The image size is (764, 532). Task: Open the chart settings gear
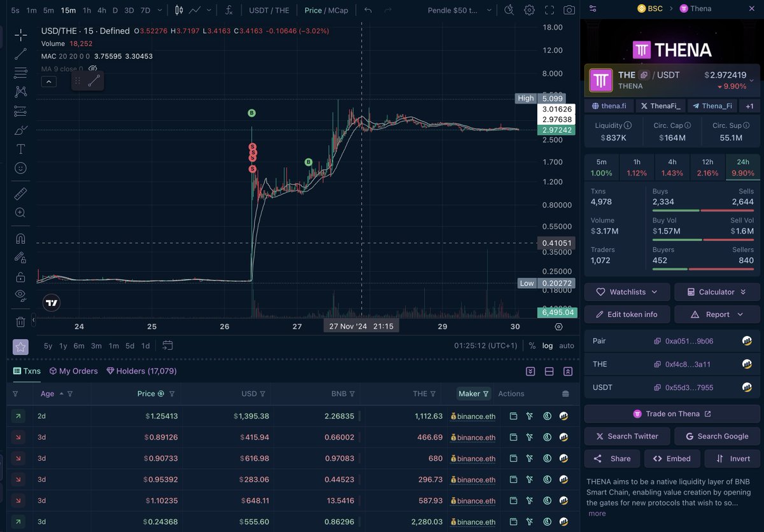click(x=529, y=10)
